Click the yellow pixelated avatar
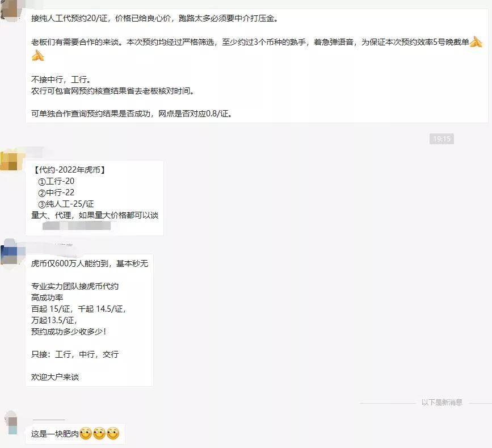Screen dimensions: 492x448 (x=11, y=161)
